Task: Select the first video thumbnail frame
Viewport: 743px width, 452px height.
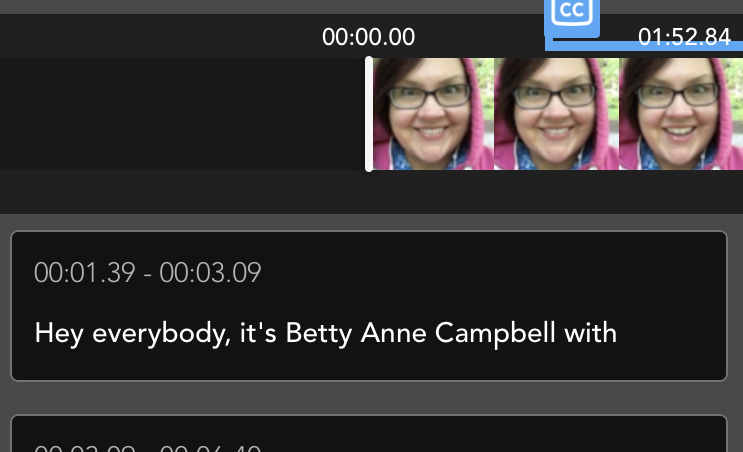Action: click(x=434, y=114)
